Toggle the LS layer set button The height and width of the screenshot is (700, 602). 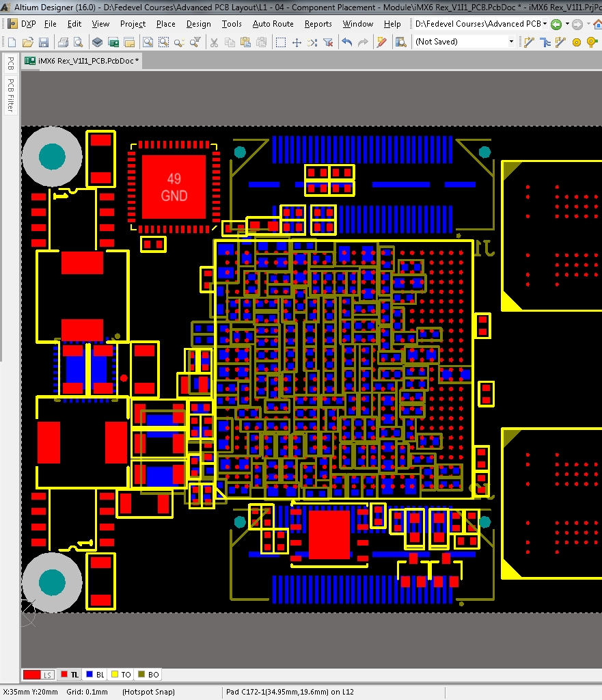pos(38,675)
